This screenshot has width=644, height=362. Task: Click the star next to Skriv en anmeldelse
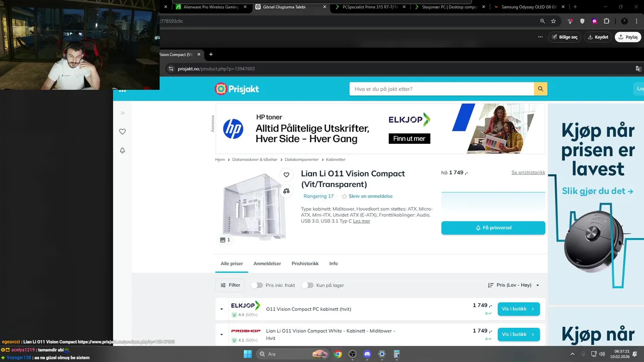click(x=345, y=197)
